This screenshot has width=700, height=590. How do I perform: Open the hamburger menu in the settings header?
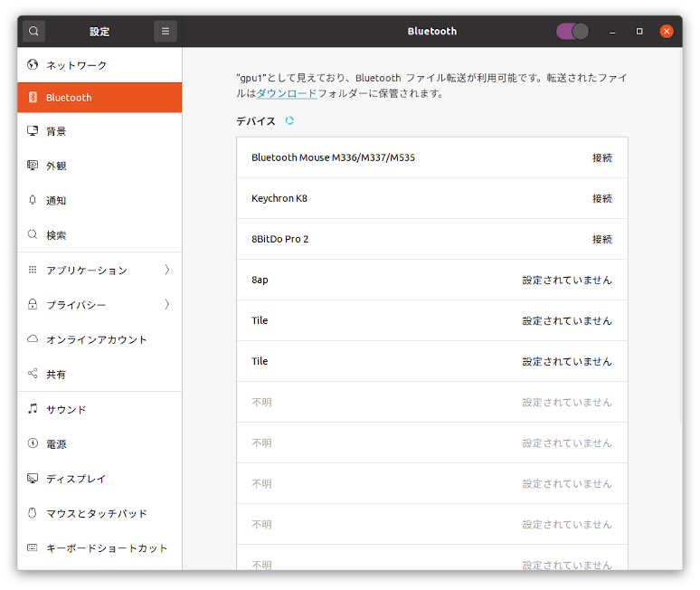click(166, 31)
